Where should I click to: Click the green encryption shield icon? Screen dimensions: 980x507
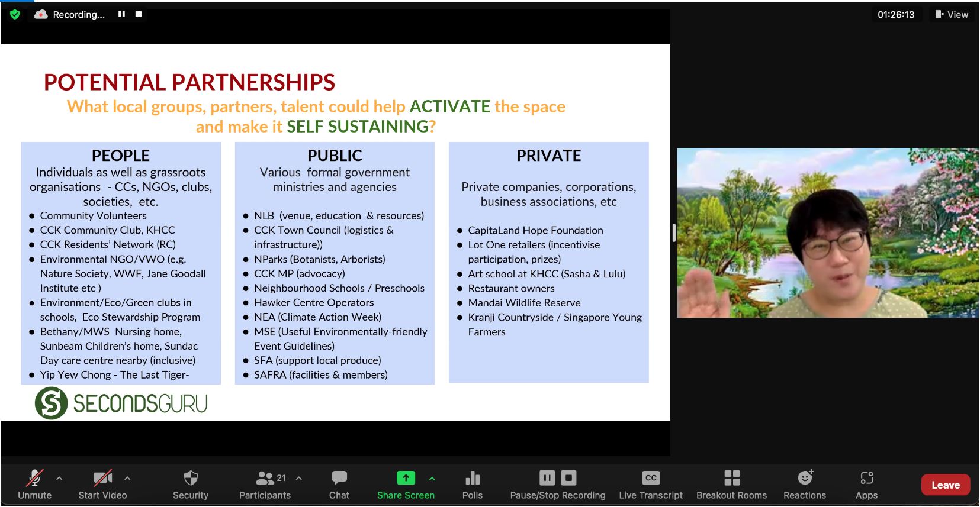(15, 14)
